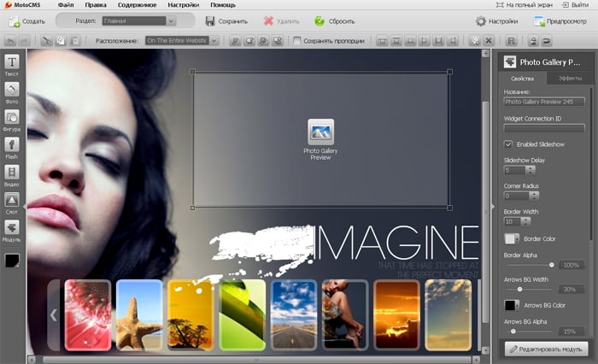Open the Содержимое menu

tap(136, 5)
